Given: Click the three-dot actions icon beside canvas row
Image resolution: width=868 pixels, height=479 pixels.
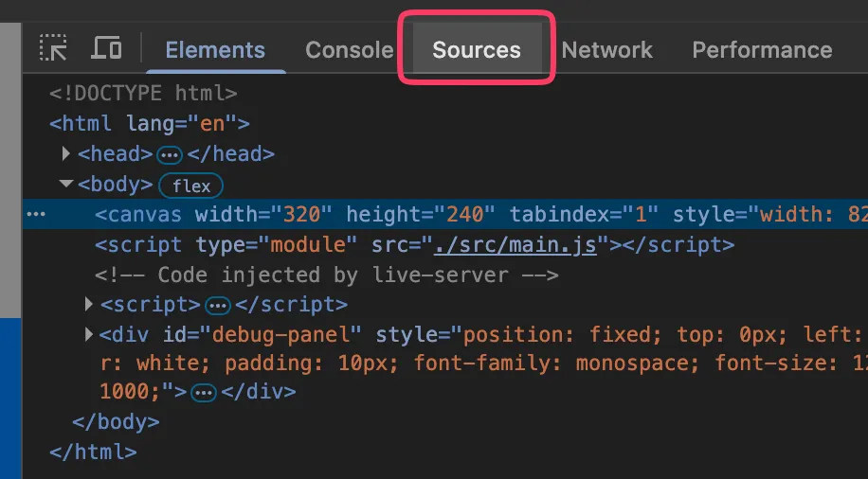Looking at the screenshot, I should [36, 215].
